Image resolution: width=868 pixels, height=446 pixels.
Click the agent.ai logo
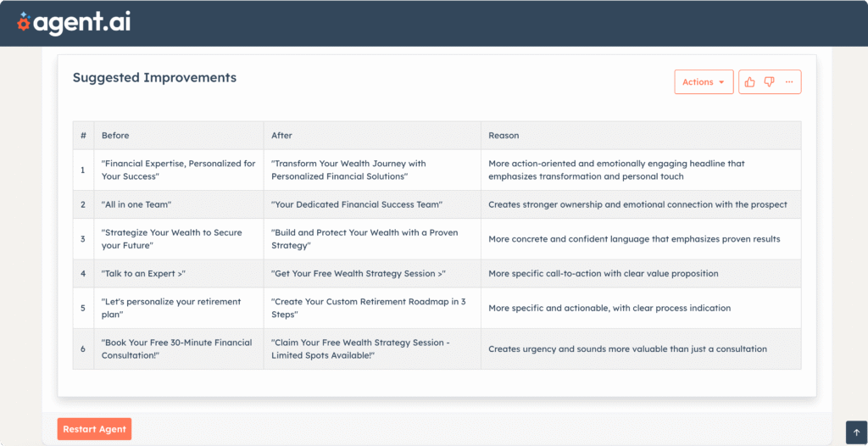(74, 23)
